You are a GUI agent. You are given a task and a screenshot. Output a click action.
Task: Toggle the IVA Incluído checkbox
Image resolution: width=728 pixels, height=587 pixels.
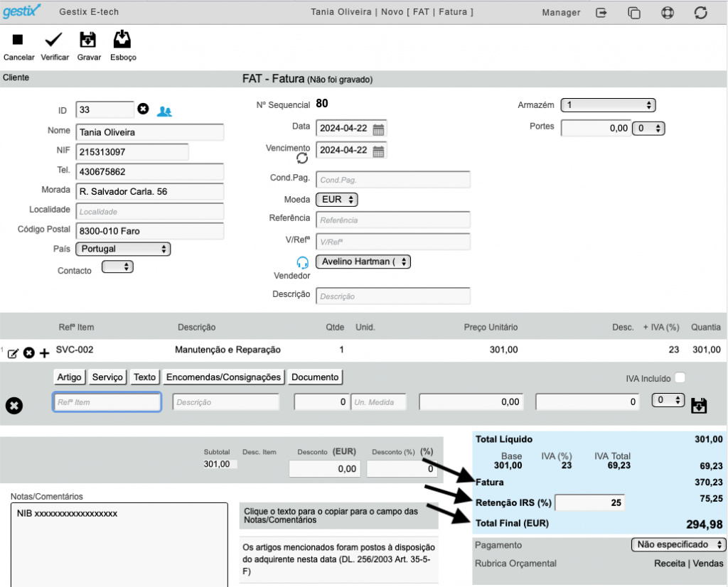point(680,378)
